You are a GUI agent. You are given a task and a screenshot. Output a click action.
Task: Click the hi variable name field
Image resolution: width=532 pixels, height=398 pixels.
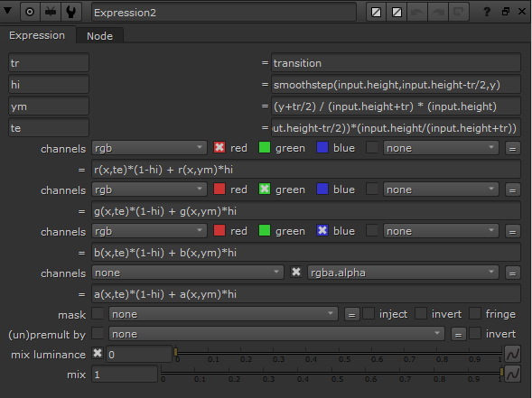coord(49,85)
